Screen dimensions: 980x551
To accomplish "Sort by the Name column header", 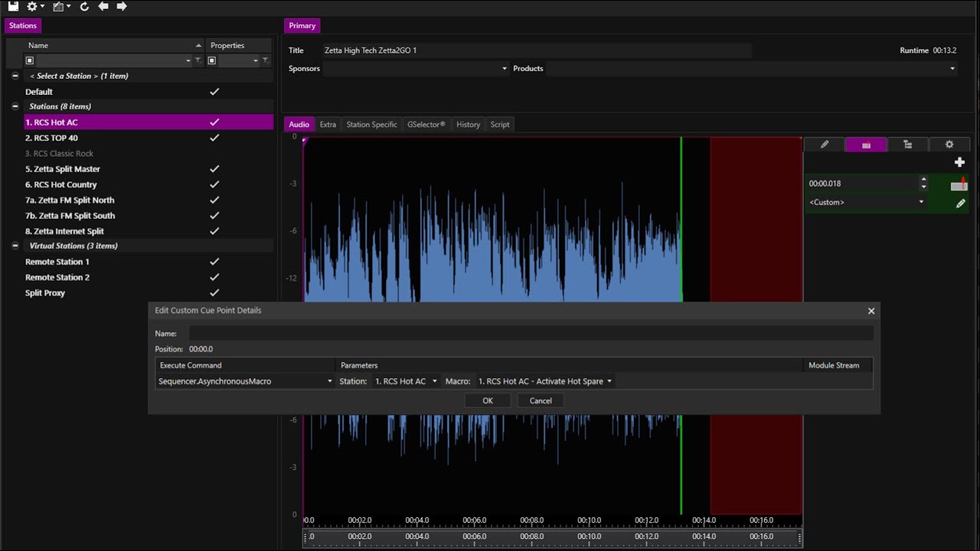I will coord(106,45).
